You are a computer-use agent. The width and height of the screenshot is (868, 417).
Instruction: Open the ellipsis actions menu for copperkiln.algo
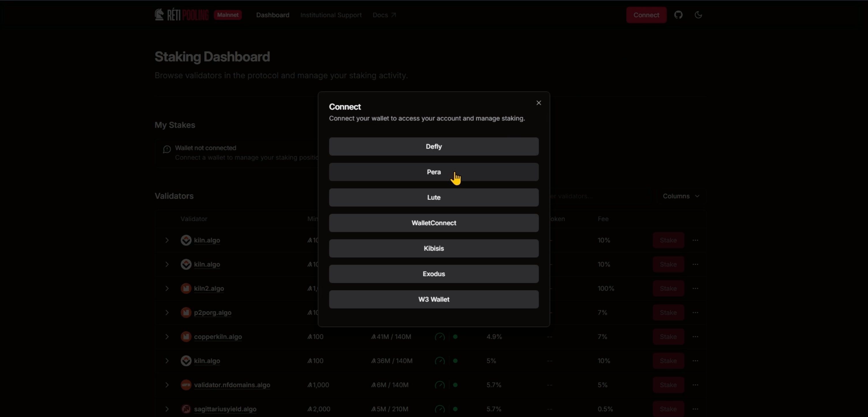696,337
